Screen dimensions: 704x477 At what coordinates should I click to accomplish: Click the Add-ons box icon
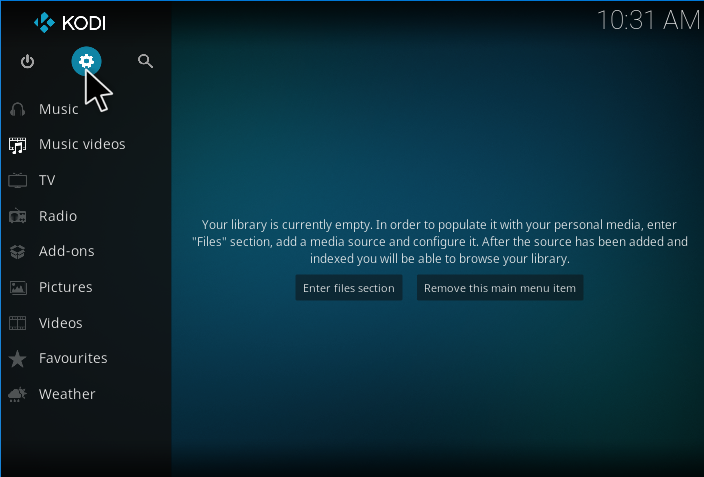[18, 252]
